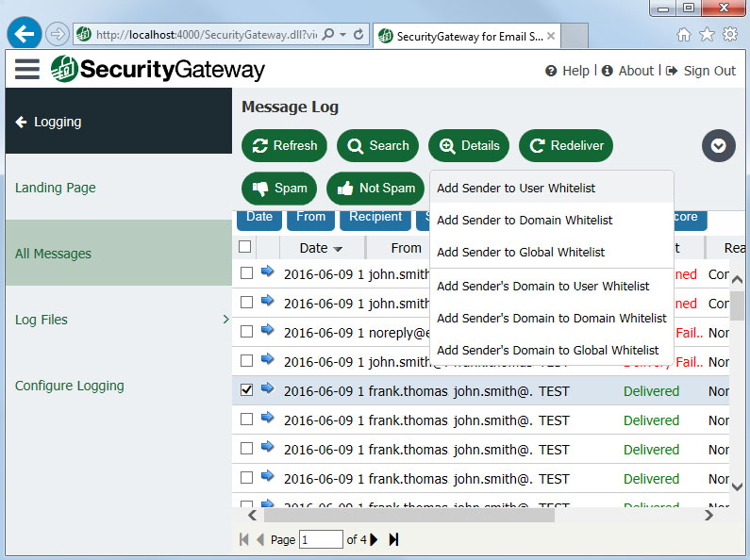The height and width of the screenshot is (560, 750).
Task: Go to next page of log
Action: click(x=374, y=539)
